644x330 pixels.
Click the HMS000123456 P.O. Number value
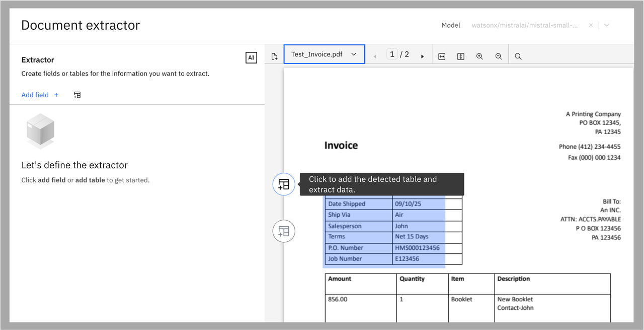417,248
